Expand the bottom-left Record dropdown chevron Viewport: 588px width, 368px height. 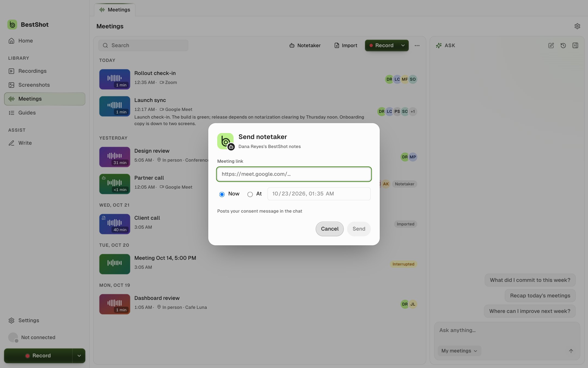[x=79, y=355]
